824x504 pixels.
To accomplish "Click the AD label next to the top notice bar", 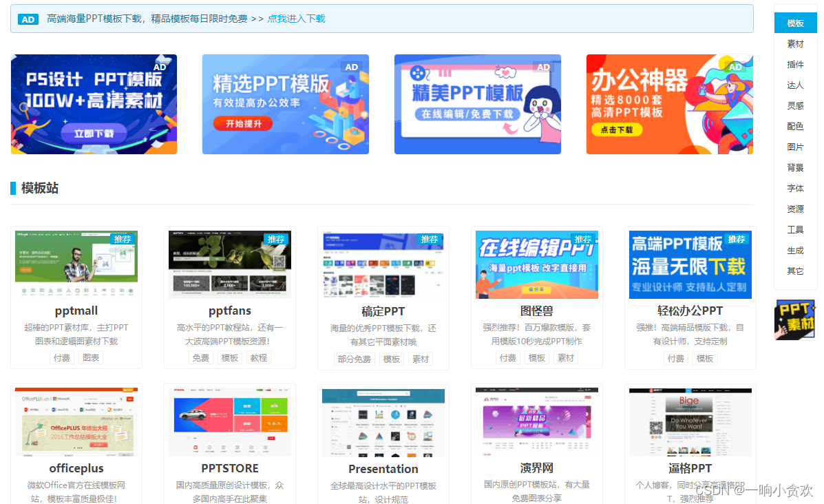I will point(28,19).
